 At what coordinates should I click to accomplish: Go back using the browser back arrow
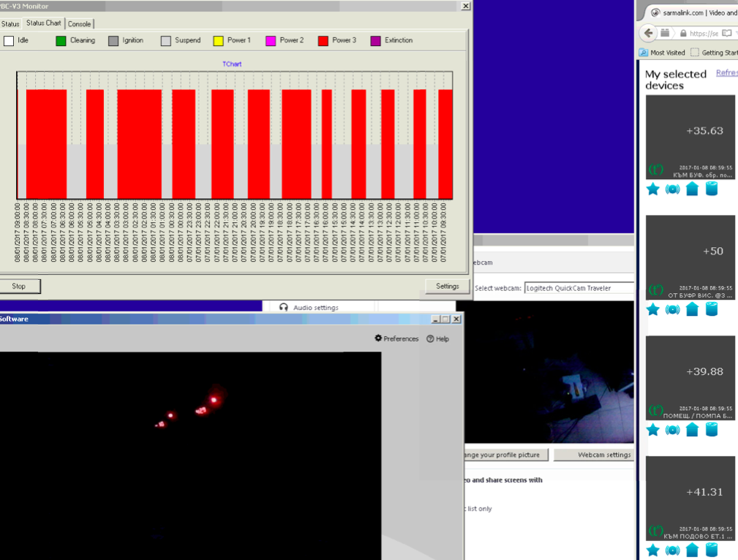coord(648,34)
